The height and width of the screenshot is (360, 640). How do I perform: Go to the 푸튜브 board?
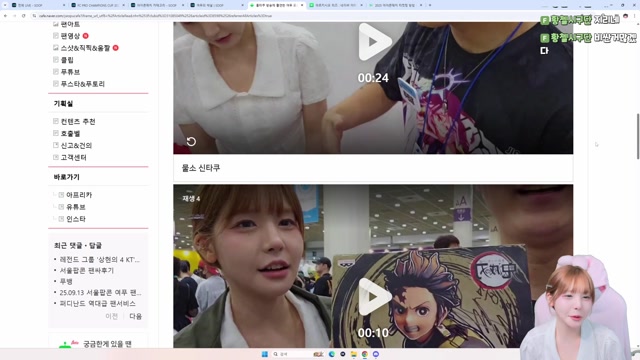(x=70, y=72)
